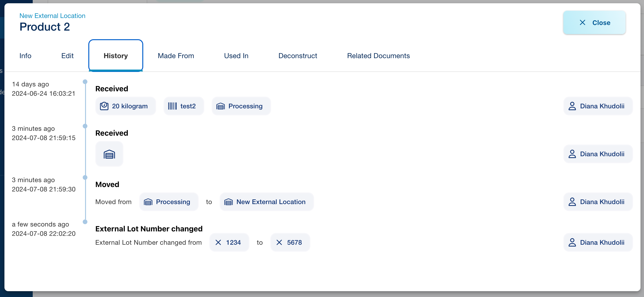The image size is (644, 297).
Task: Click the New External Location breadcrumb link
Action: coord(52,16)
